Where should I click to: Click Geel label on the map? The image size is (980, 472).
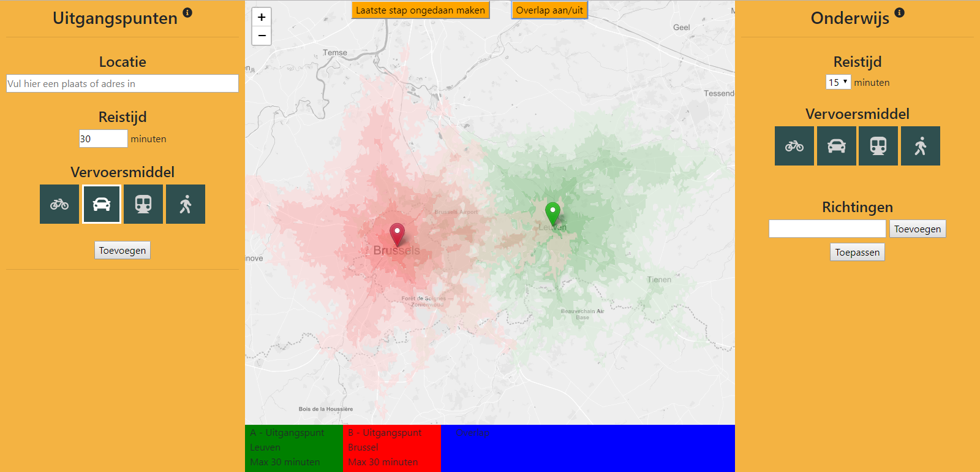coord(681,28)
